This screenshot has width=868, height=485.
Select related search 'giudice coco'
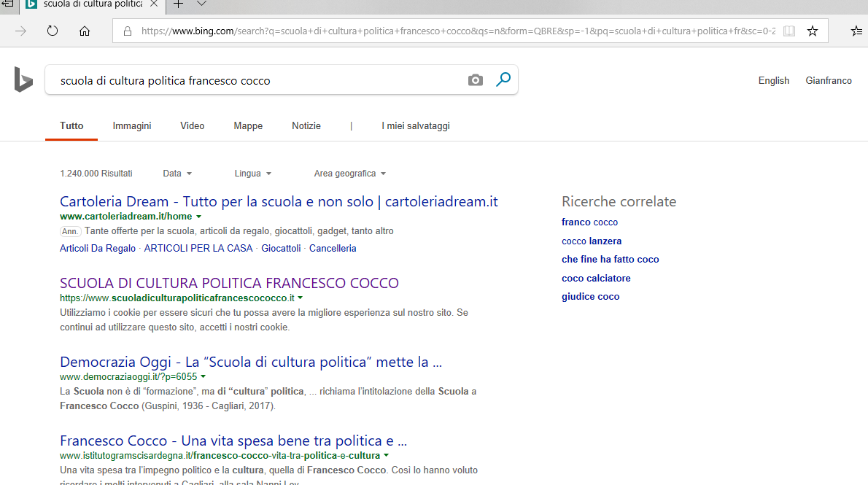[x=590, y=296]
